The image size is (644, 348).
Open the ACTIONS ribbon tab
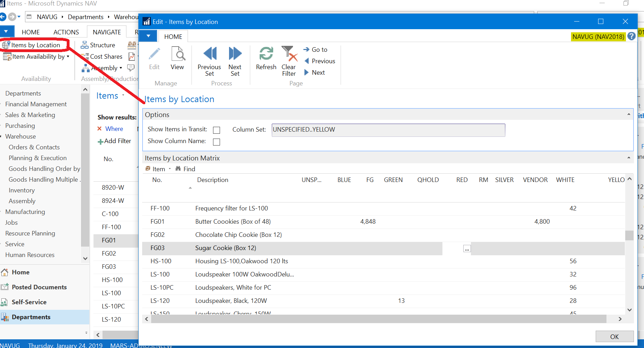tap(66, 32)
